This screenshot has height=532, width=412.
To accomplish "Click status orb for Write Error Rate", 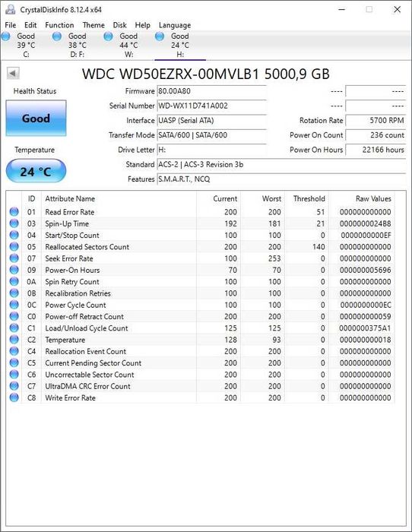I will [x=14, y=397].
